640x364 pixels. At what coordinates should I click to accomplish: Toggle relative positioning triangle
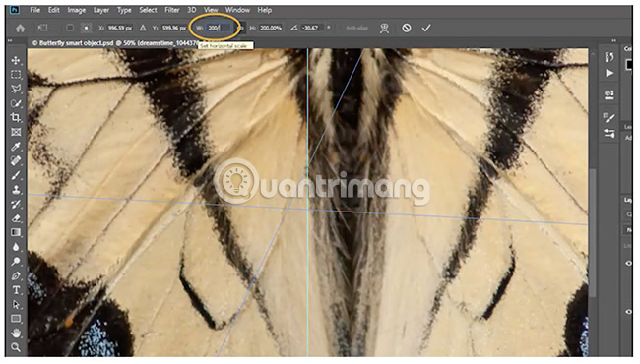[143, 29]
